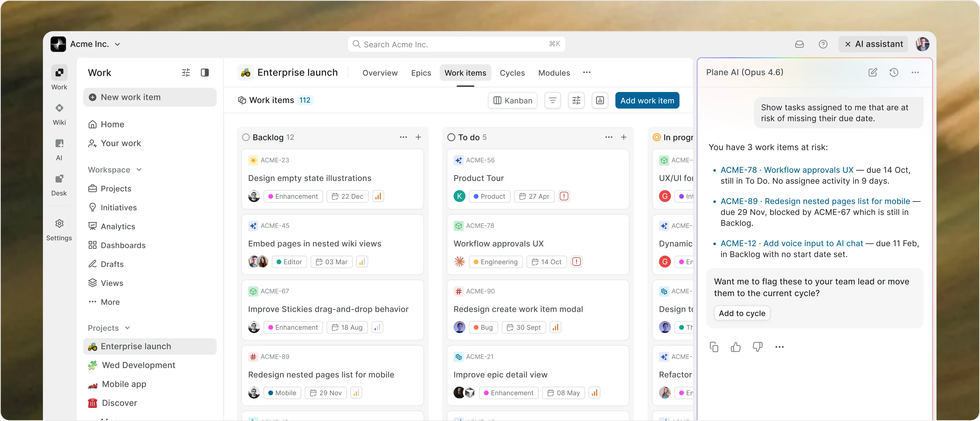The height and width of the screenshot is (421, 980).
Task: Give thumbs up to AI response
Action: click(x=736, y=347)
